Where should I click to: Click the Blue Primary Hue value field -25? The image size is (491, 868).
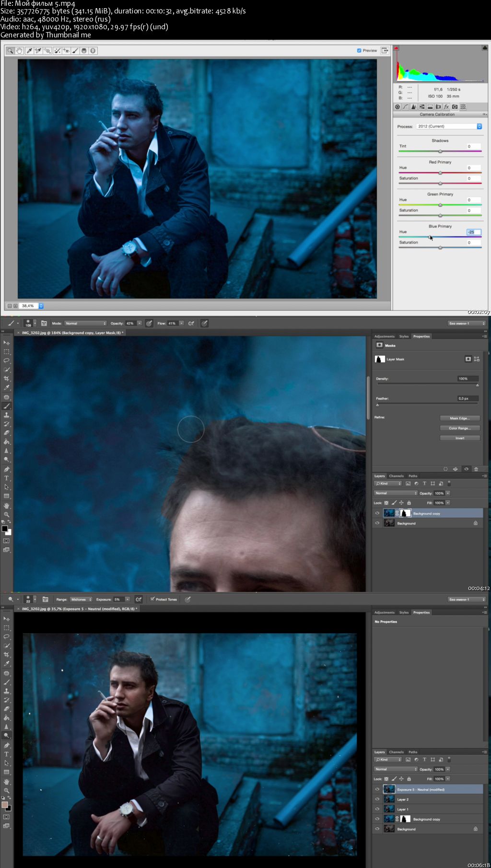coord(474,232)
